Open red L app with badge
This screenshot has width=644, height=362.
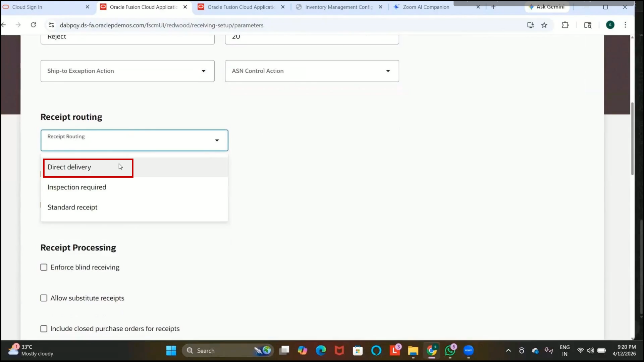coord(395,351)
